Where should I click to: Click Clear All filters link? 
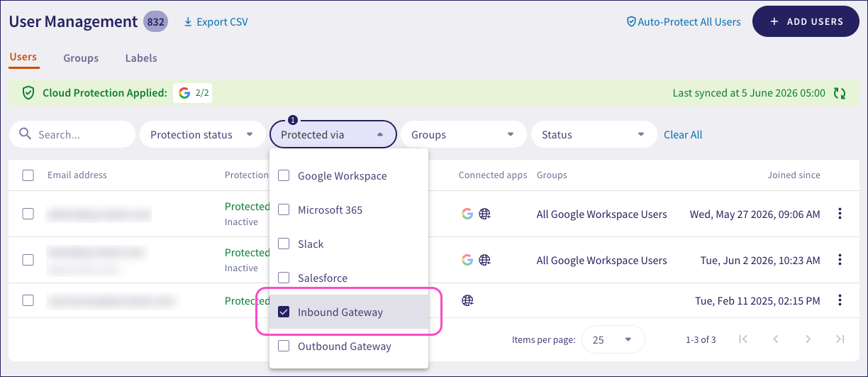pos(683,134)
